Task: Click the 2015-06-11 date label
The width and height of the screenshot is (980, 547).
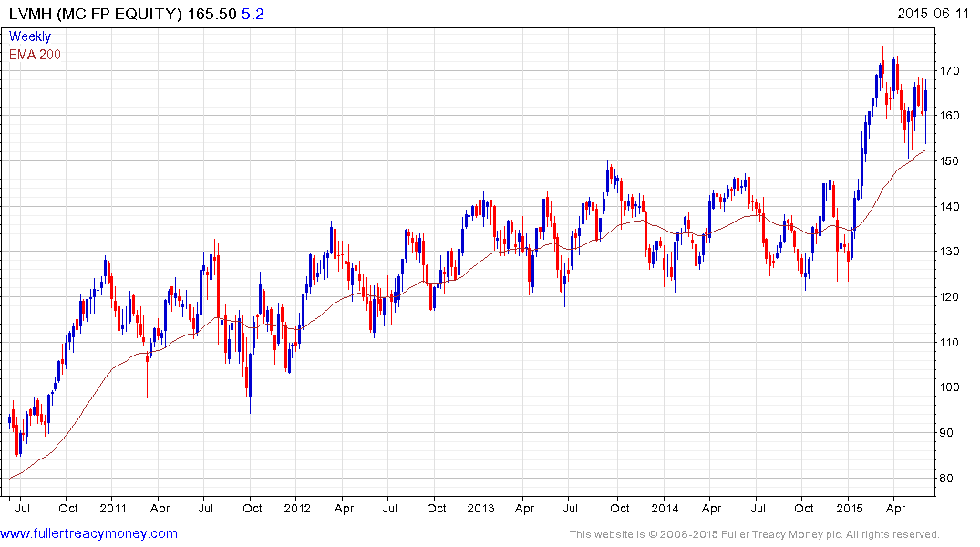Action: point(933,13)
